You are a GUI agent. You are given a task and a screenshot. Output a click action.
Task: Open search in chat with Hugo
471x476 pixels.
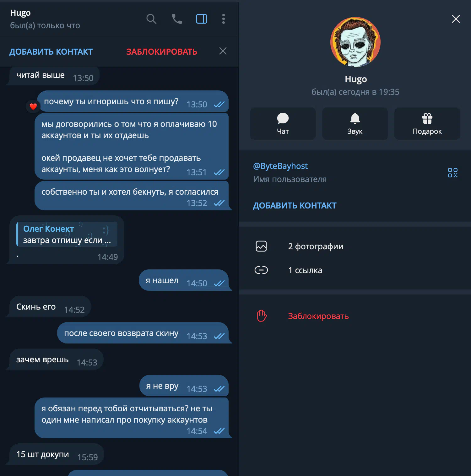pos(151,19)
